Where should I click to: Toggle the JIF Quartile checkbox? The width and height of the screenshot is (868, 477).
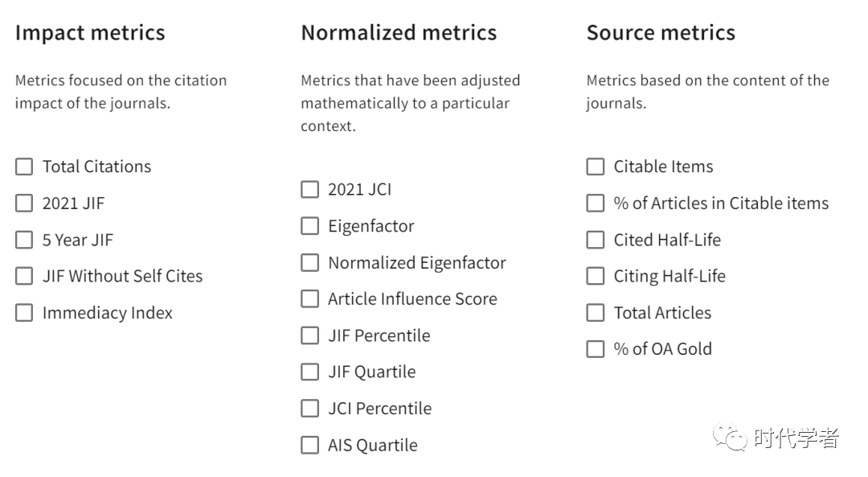click(x=310, y=372)
